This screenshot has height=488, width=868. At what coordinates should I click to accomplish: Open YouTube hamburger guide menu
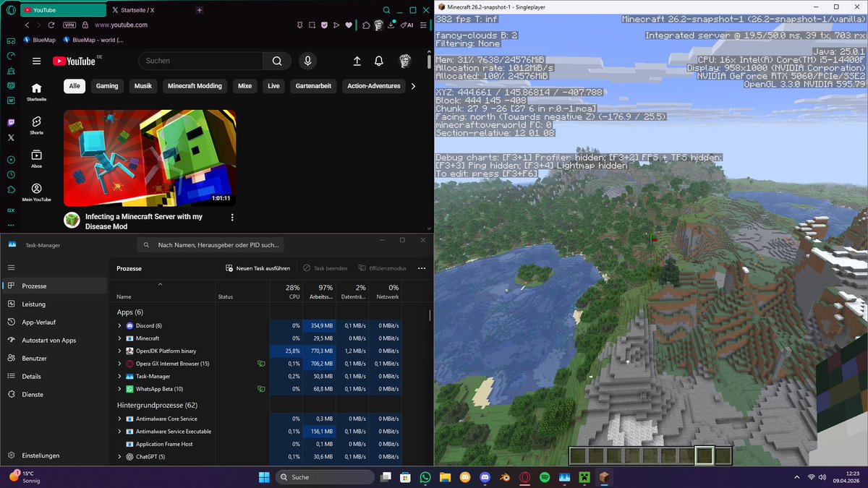click(x=36, y=61)
